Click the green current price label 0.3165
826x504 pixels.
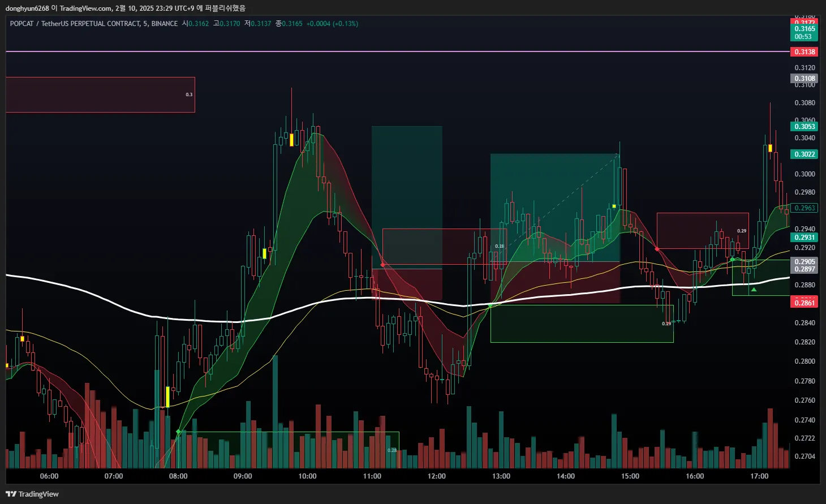(x=804, y=29)
